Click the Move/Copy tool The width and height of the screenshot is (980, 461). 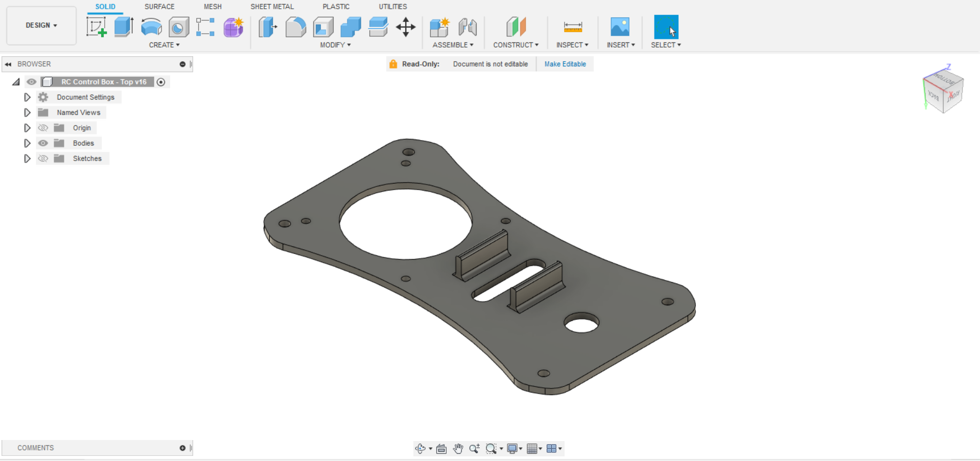[x=405, y=27]
